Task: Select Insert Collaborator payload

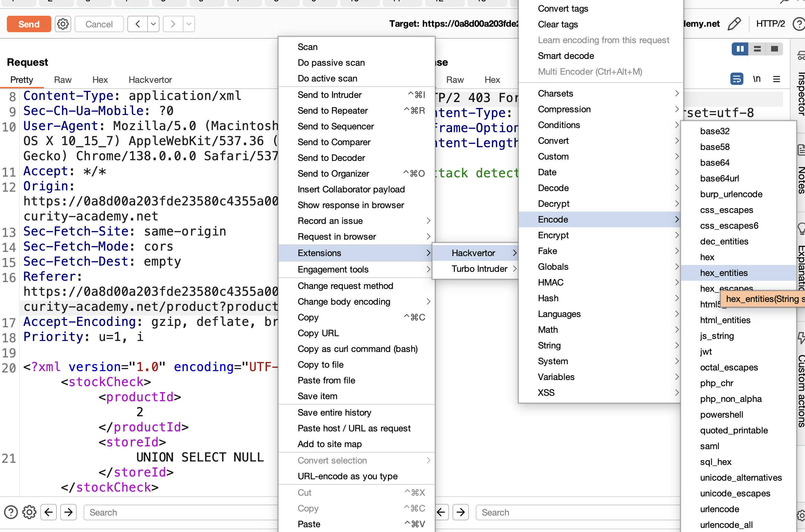Action: coord(357,189)
